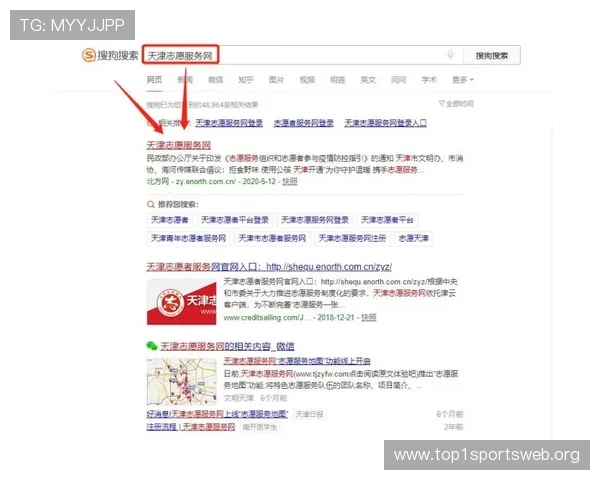This screenshot has height=480, width=600.
Task: Open the 问问 tab
Action: point(398,80)
